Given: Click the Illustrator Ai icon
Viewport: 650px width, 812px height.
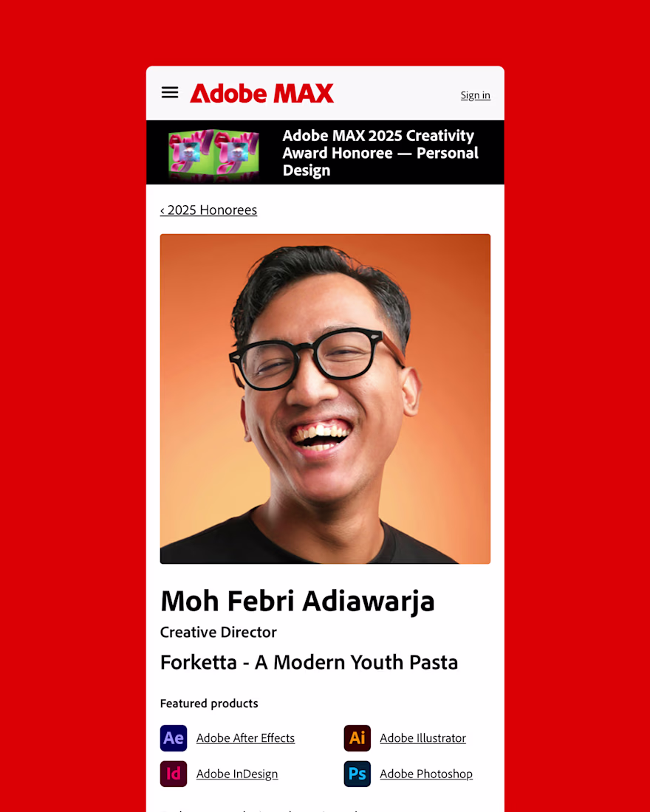Looking at the screenshot, I should click(357, 738).
